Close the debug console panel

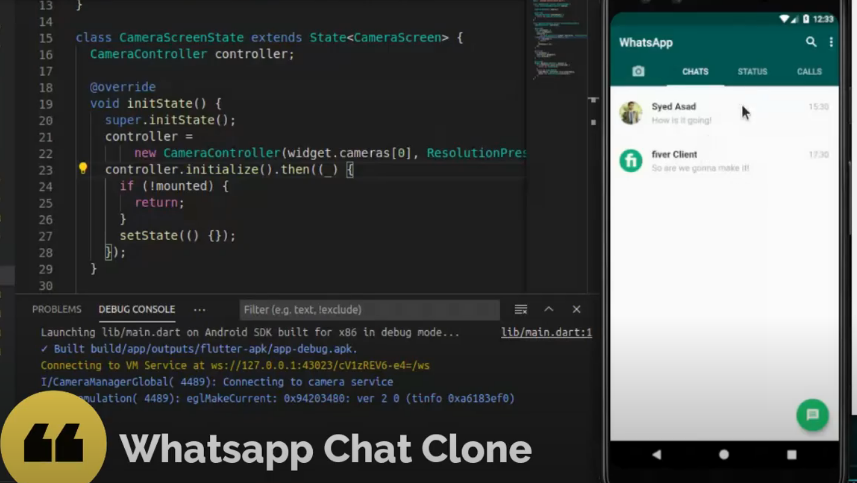pyautogui.click(x=576, y=309)
